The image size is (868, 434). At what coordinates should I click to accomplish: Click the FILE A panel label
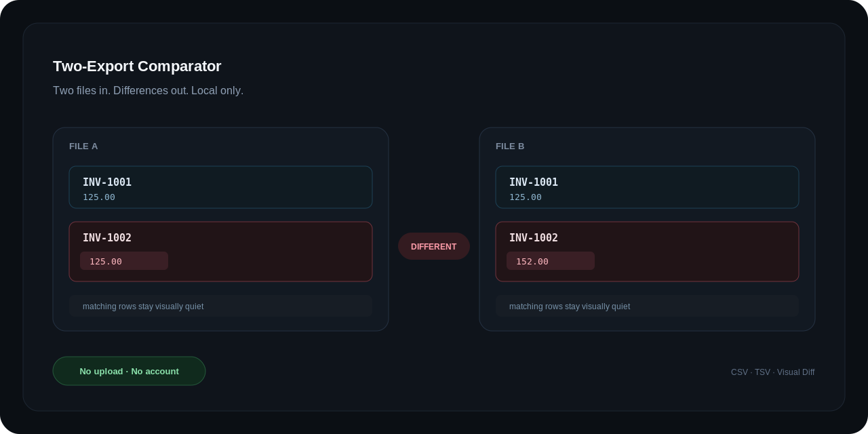(83, 146)
